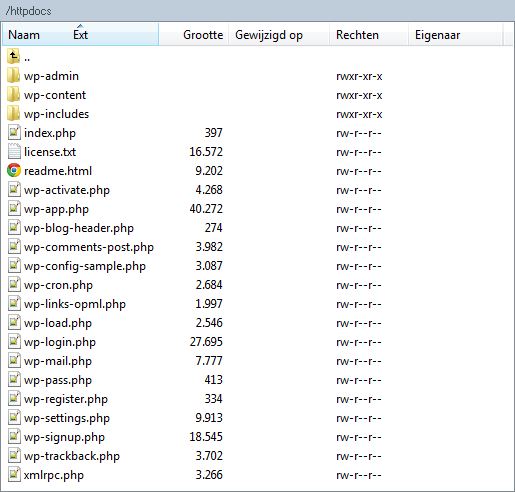Click the wp-signup.php file icon
This screenshot has height=492, width=515.
tap(14, 437)
